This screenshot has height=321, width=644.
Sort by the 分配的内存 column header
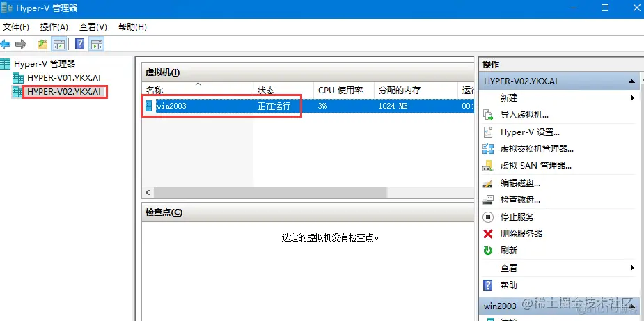click(416, 91)
